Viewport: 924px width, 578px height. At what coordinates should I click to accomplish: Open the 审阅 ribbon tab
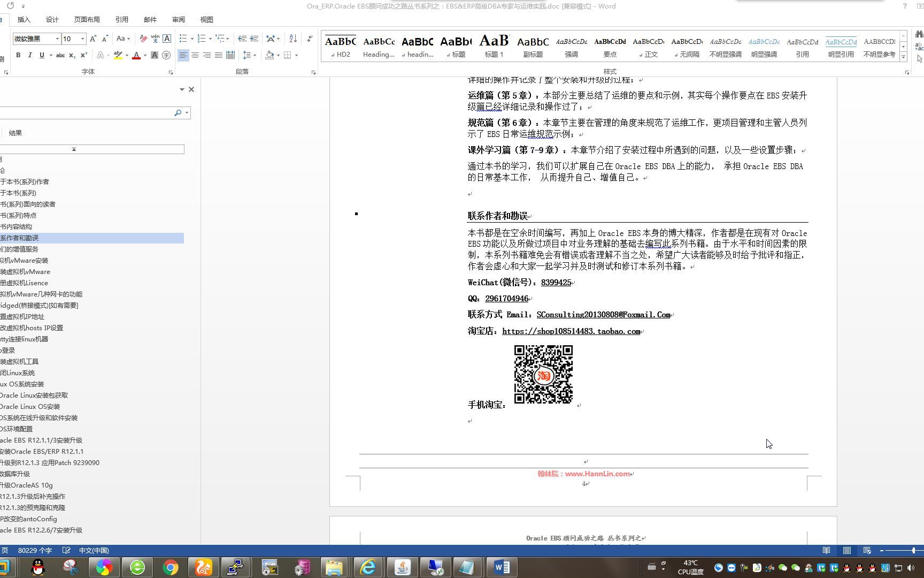coord(179,19)
